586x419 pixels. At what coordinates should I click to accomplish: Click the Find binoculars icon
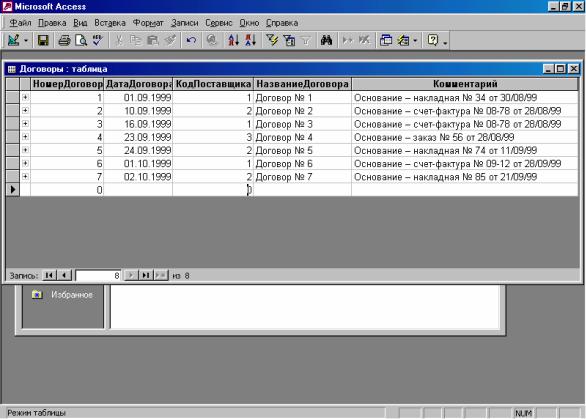point(326,40)
